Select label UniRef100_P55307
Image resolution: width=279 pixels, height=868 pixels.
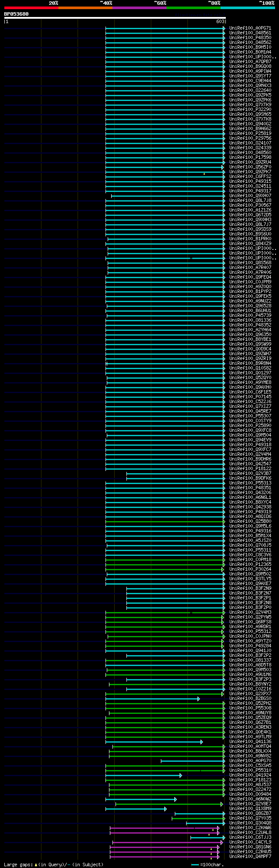[250, 416]
